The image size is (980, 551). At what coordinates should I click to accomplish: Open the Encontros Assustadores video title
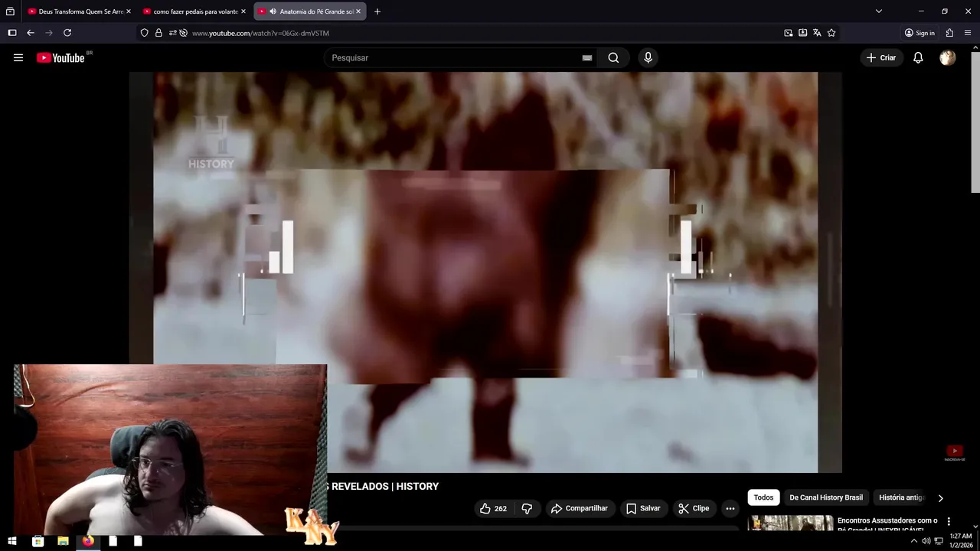click(887, 524)
